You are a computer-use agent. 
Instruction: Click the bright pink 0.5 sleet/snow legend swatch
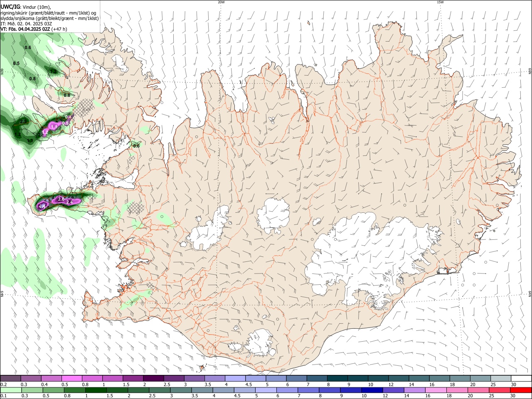71,378
